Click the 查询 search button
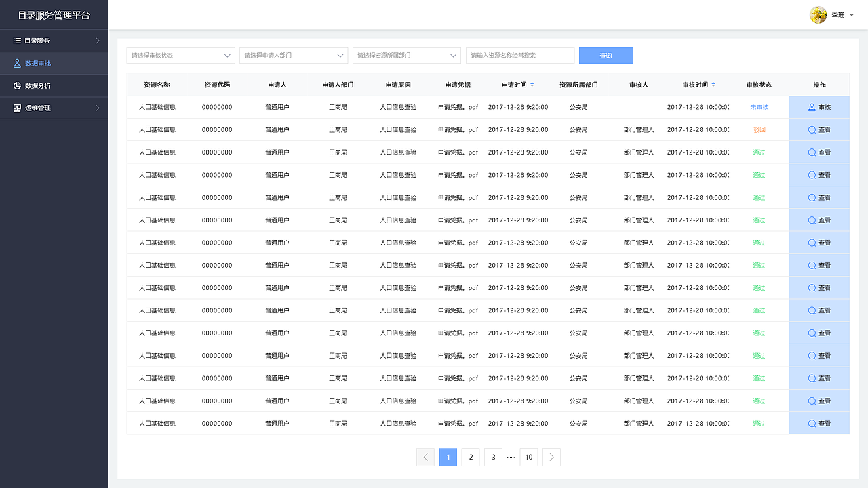The image size is (868, 488). point(606,56)
